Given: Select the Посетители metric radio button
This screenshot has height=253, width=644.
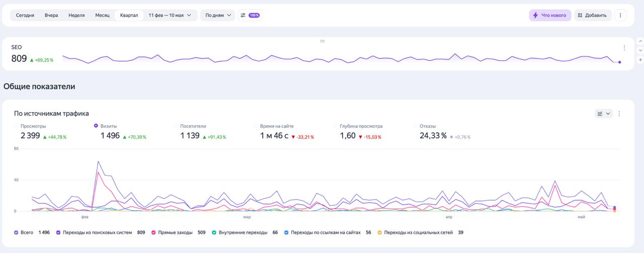Looking at the screenshot, I should tap(176, 126).
